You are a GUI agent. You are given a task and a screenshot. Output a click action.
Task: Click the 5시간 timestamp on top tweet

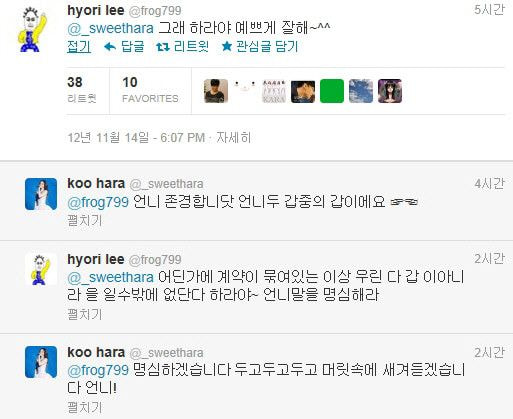489,10
